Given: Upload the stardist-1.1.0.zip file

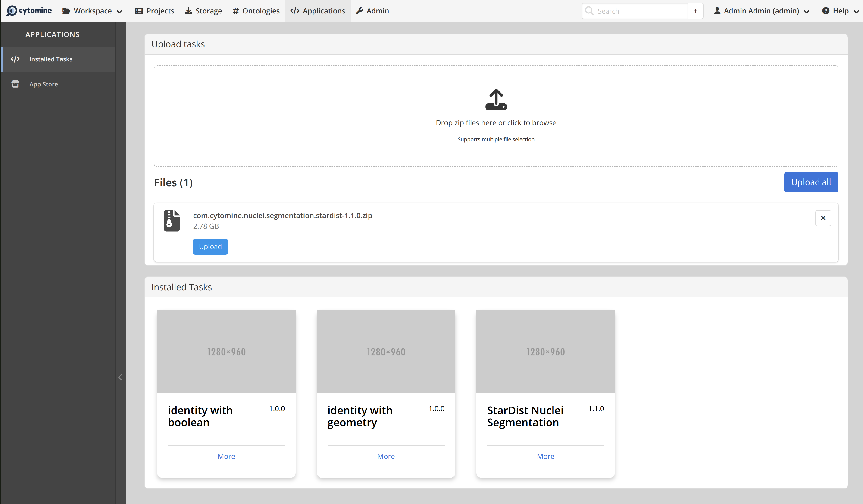Looking at the screenshot, I should [210, 247].
